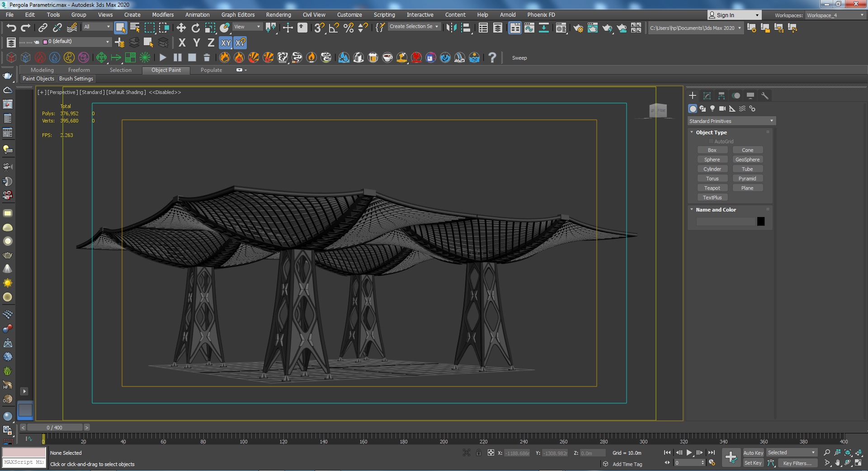
Task: Click the Zoom Extents navigation icon
Action: pyautogui.click(x=848, y=452)
